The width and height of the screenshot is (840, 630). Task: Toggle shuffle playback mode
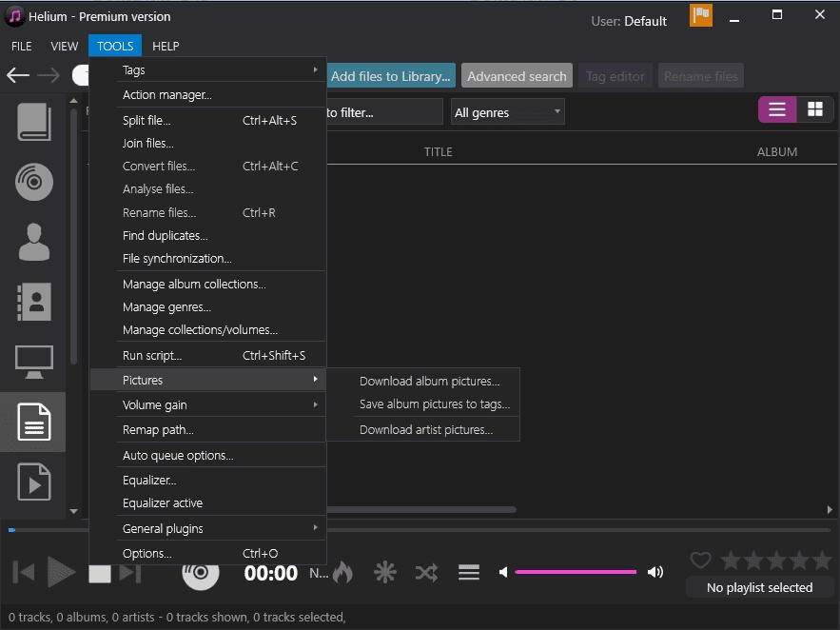426,573
